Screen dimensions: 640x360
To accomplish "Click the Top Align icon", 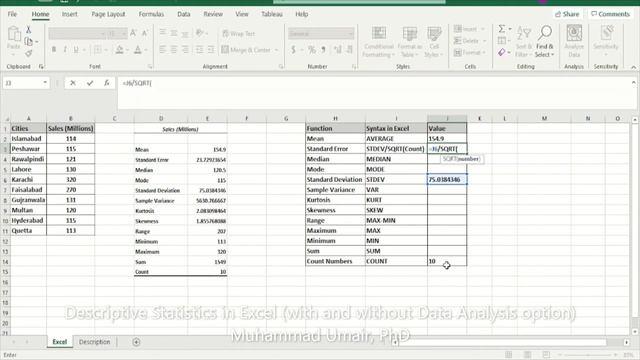I will click(162, 33).
